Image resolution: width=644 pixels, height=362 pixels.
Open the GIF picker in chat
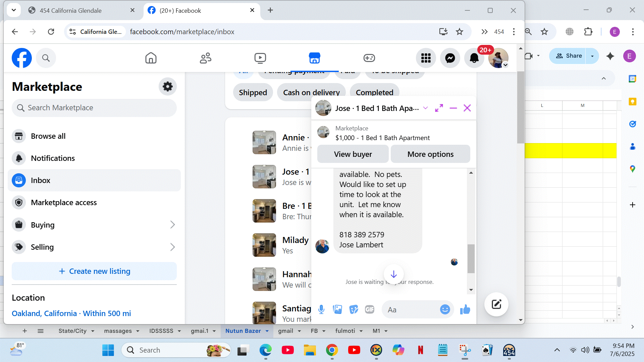coord(369,309)
